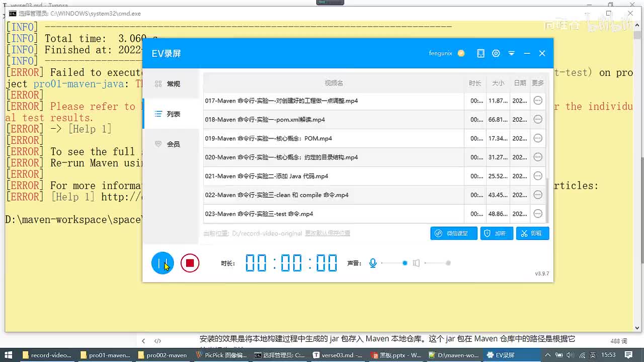Click the red stop recording button
Screen dimensions: 644x362
coord(190,263)
